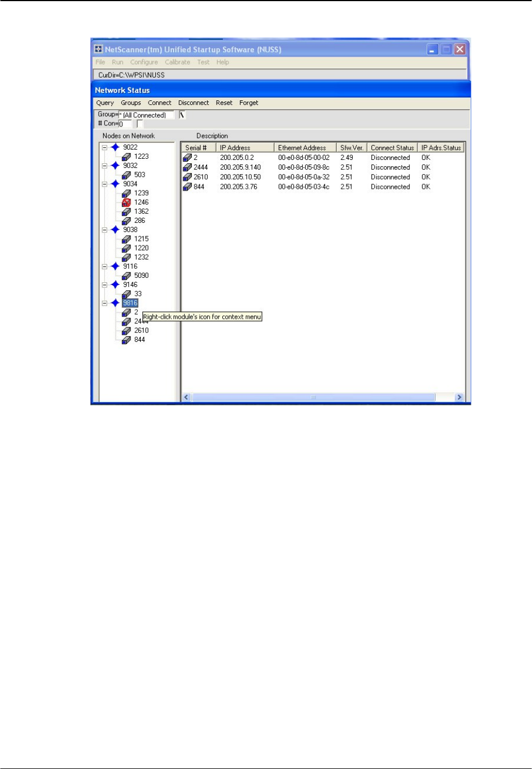Collapse the 9146 tree node

coord(104,285)
